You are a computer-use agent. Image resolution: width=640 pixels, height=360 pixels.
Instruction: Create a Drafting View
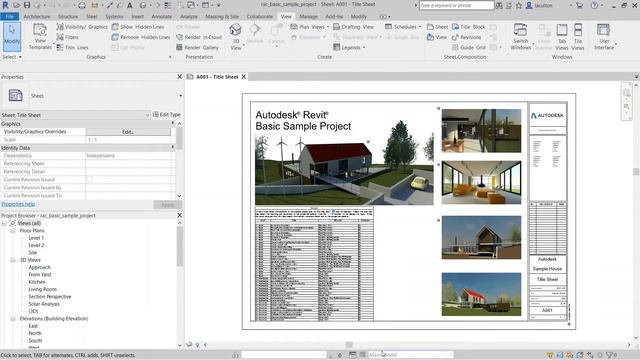pos(353,27)
